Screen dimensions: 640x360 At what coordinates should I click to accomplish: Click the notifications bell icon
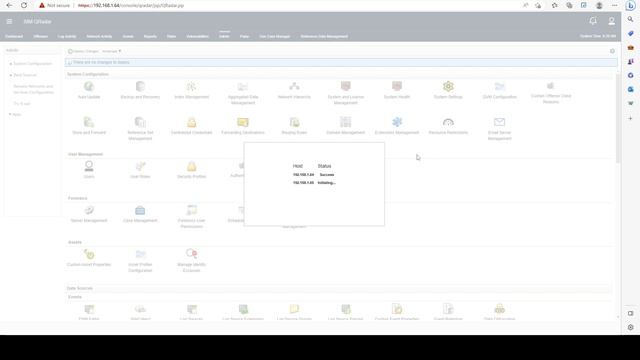click(593, 21)
